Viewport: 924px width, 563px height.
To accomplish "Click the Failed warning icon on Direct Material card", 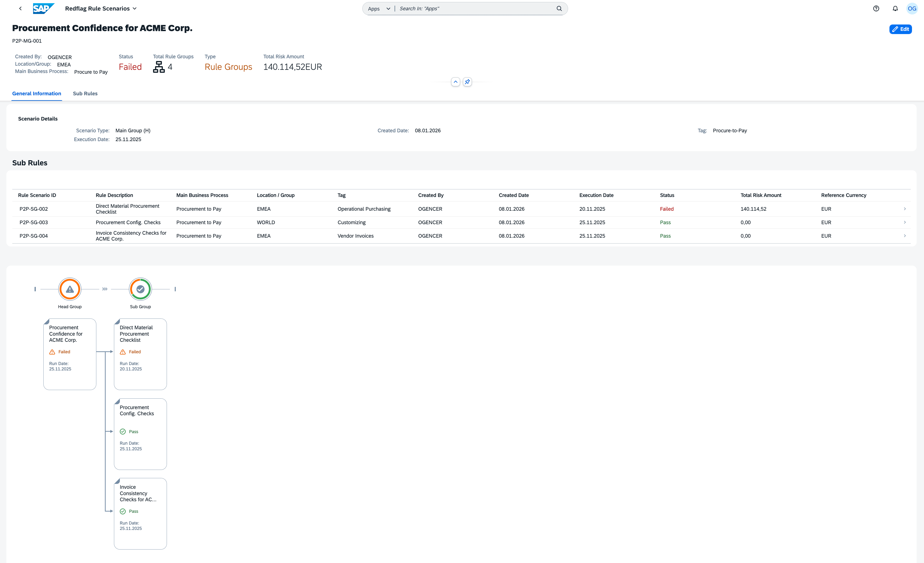I will pos(123,352).
